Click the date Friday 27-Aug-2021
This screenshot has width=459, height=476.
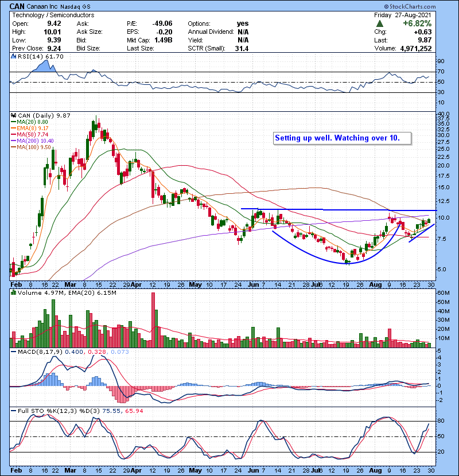pyautogui.click(x=403, y=15)
